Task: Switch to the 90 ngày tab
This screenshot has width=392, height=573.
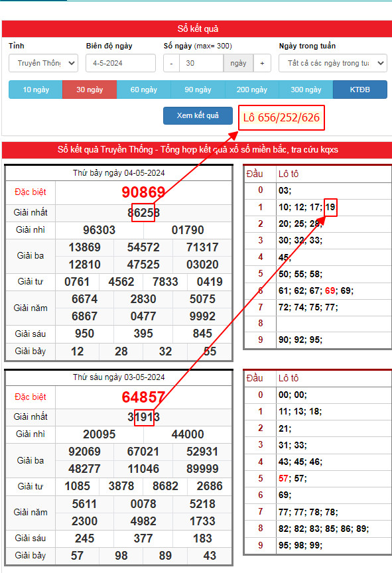Action: [x=198, y=90]
